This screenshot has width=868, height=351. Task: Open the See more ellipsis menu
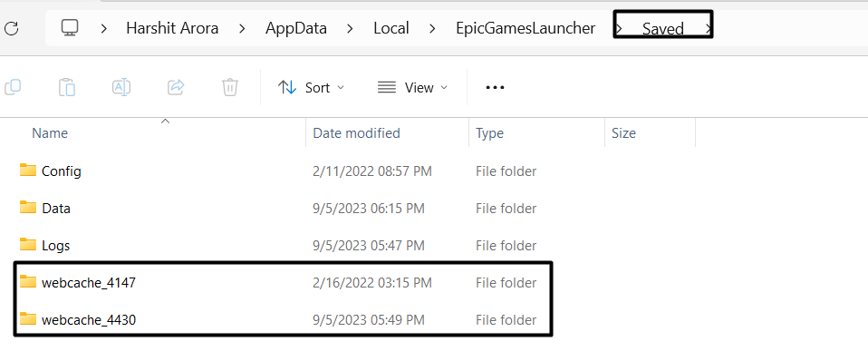coord(495,88)
